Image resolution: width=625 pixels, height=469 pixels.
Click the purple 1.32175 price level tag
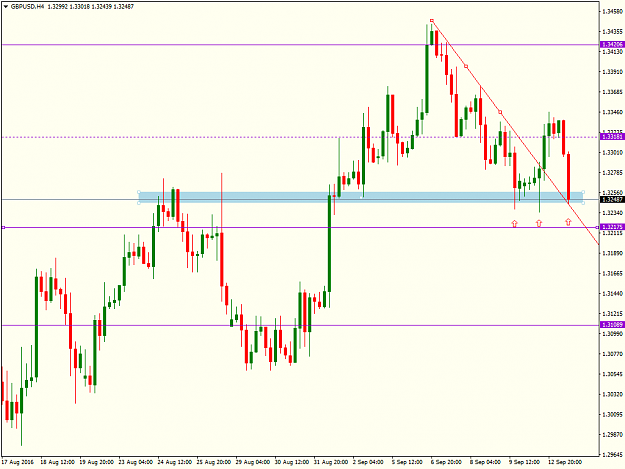pos(612,227)
